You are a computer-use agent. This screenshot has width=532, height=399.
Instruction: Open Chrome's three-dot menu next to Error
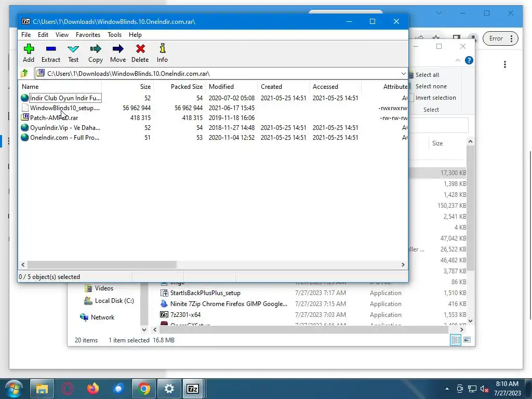(512, 38)
